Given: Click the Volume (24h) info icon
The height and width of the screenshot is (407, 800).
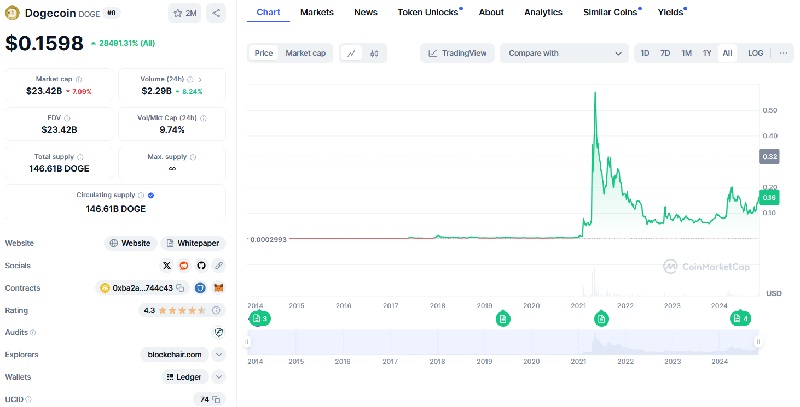Looking at the screenshot, I should pos(190,79).
